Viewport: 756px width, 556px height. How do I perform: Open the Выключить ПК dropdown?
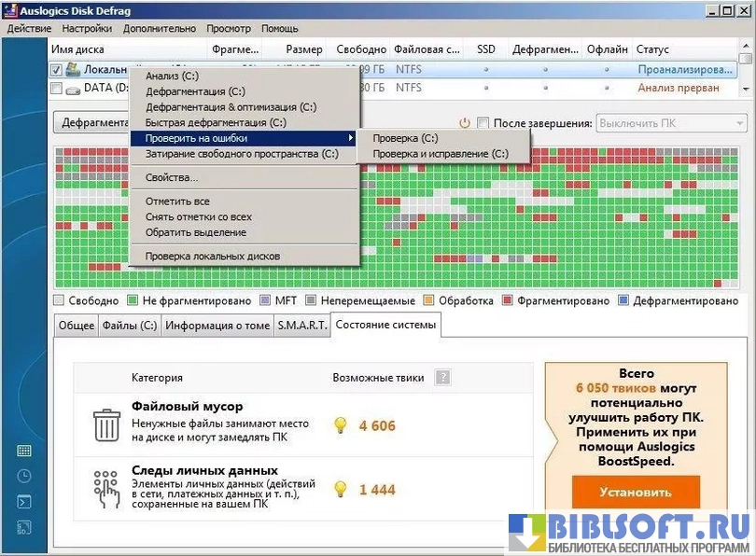coord(669,123)
